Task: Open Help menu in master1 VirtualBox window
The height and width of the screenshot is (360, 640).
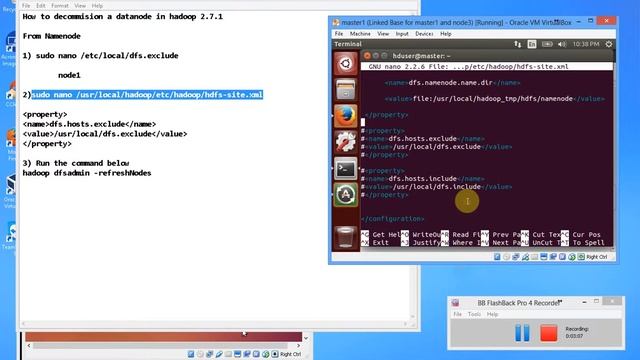Action: 446,34
